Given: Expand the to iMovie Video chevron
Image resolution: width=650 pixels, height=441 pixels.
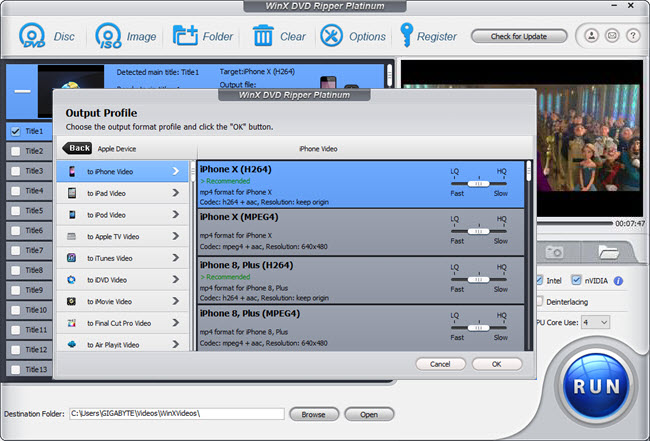Looking at the screenshot, I should pyautogui.click(x=176, y=301).
